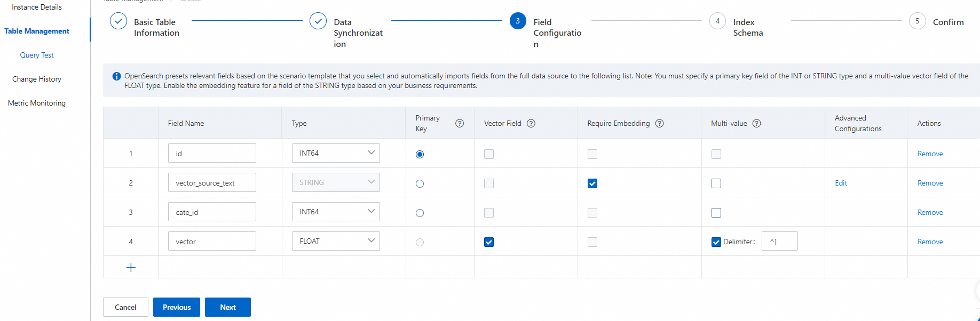The width and height of the screenshot is (980, 321).
Task: Open the Type dropdown for cate_id field
Action: click(x=336, y=212)
